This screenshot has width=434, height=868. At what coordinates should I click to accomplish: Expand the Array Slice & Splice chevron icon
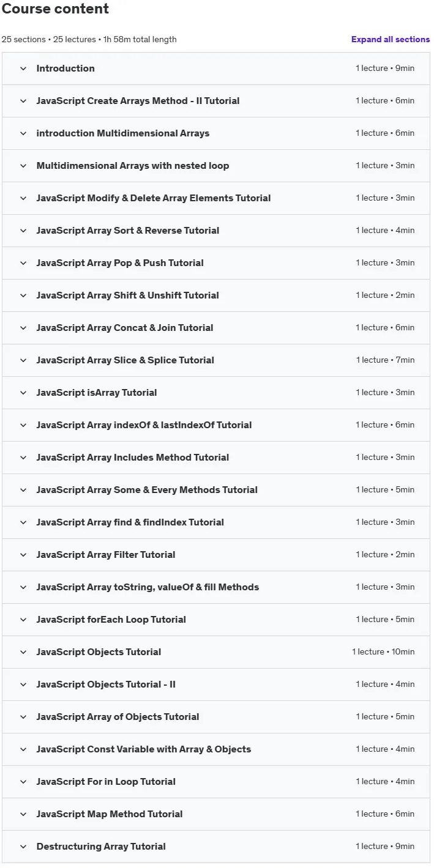pos(23,360)
